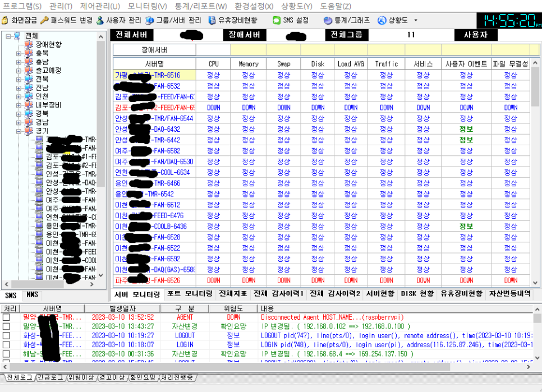Image resolution: width=542 pixels, height=392 pixels.
Task: Click the 유휴장비현황 toolbar icon
Action: point(212,20)
